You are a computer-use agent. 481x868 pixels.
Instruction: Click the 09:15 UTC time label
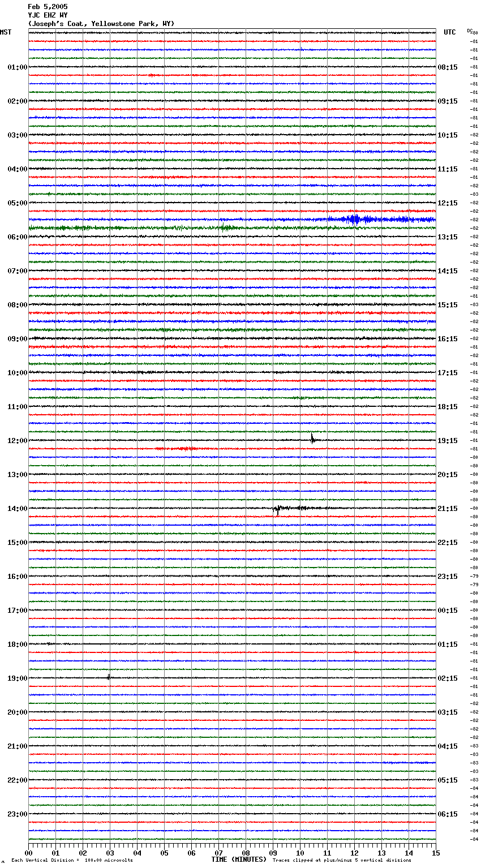(448, 101)
